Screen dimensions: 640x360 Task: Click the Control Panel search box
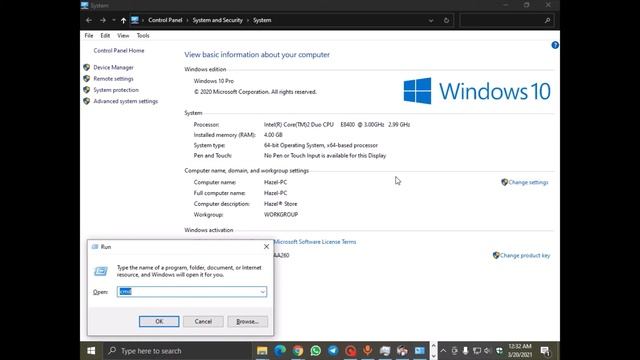506,20
